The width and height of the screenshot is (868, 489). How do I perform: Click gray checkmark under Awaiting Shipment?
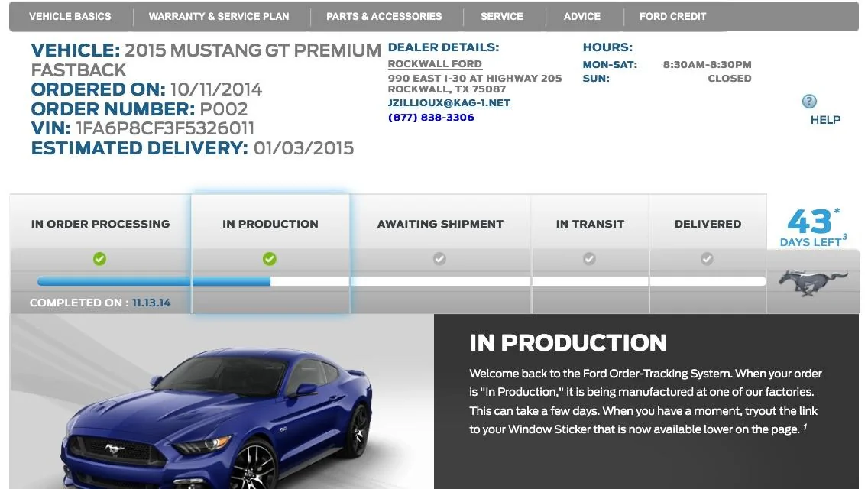(x=439, y=258)
